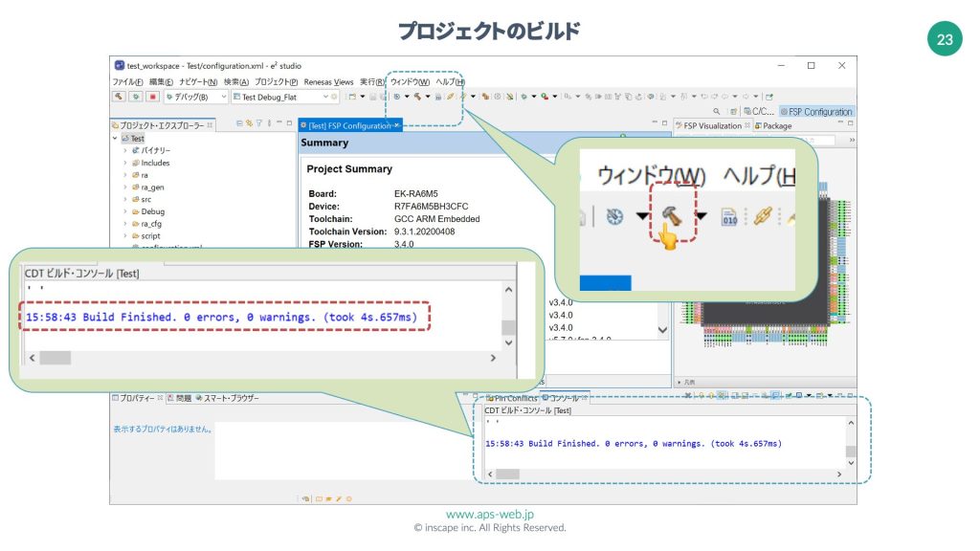Click the New wizard icon after the launch bar
980x551 pixels.
click(352, 97)
